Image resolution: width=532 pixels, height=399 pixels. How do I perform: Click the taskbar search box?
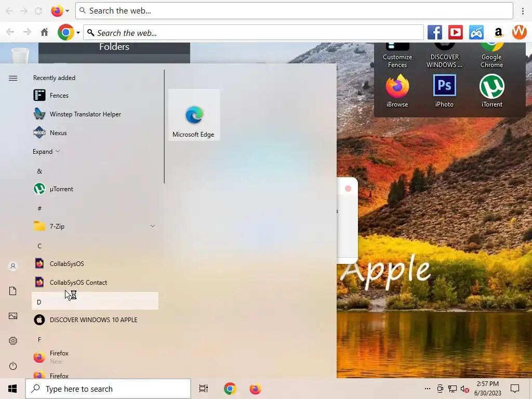click(108, 389)
